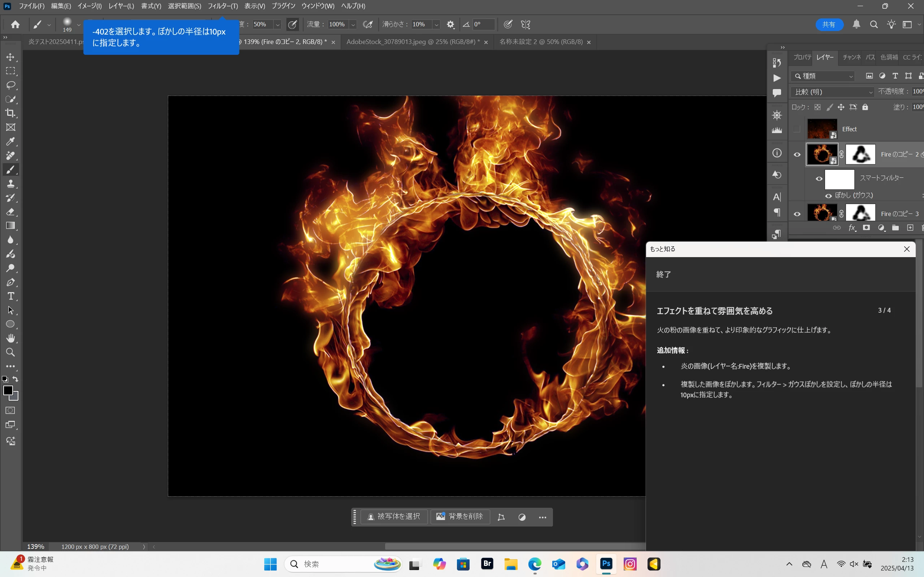Toggle ぼかし (ガウス) smart filter visibility
924x577 pixels.
pyautogui.click(x=828, y=196)
